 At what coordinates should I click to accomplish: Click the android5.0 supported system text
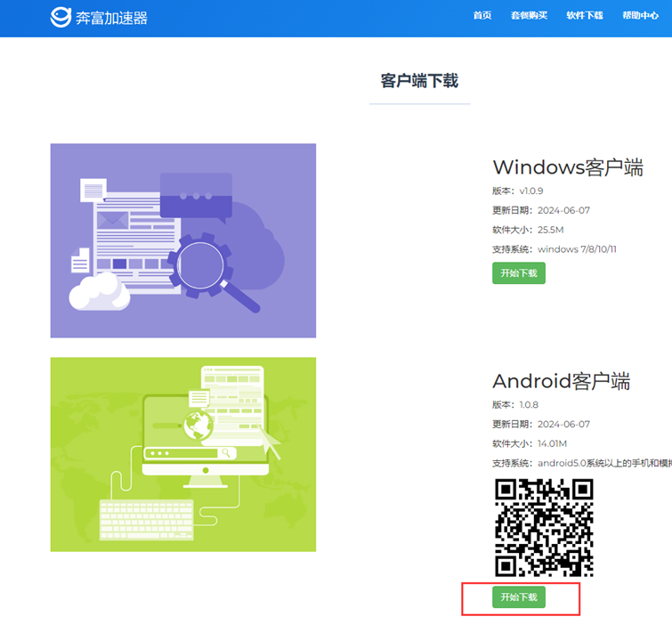[604, 463]
